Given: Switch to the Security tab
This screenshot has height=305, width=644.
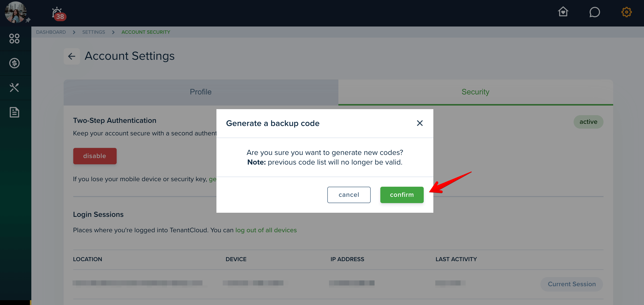Looking at the screenshot, I should pyautogui.click(x=476, y=92).
